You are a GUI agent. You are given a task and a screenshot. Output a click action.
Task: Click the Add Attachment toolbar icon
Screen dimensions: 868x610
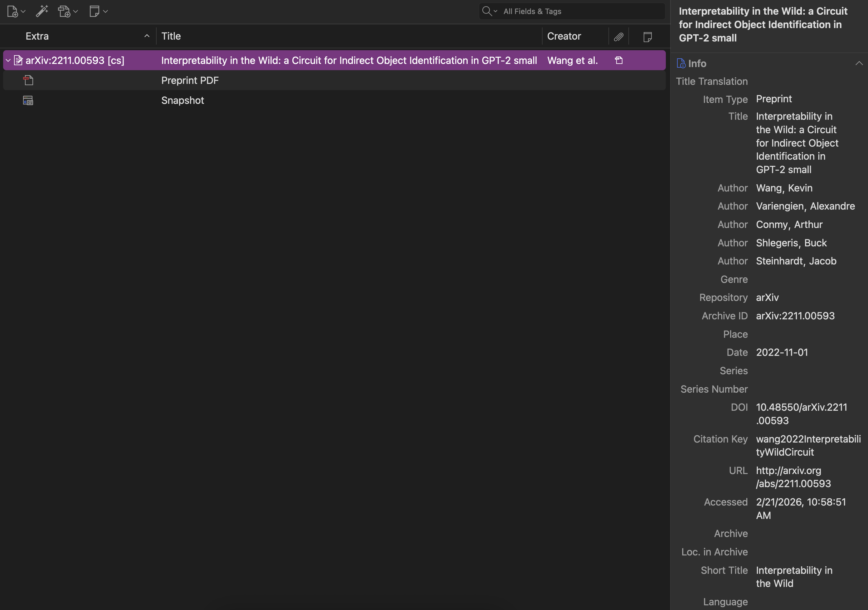coord(64,11)
